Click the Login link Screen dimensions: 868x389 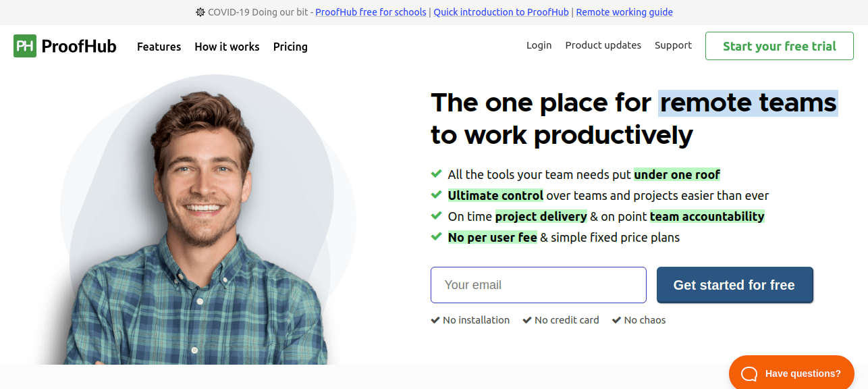[539, 45]
